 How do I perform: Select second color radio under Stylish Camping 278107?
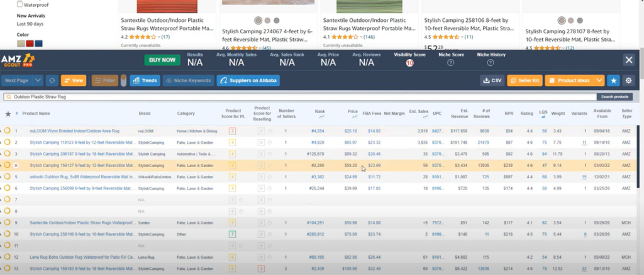click(570, 21)
